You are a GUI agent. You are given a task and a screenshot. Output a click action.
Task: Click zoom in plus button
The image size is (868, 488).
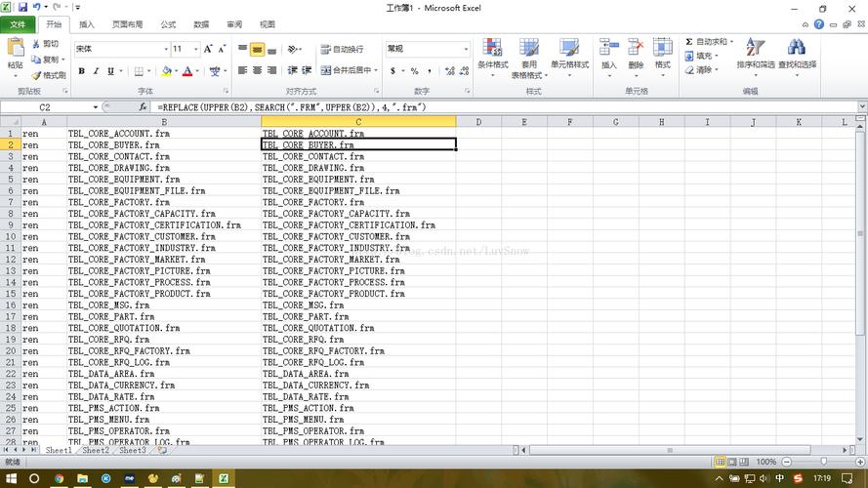[x=859, y=462]
